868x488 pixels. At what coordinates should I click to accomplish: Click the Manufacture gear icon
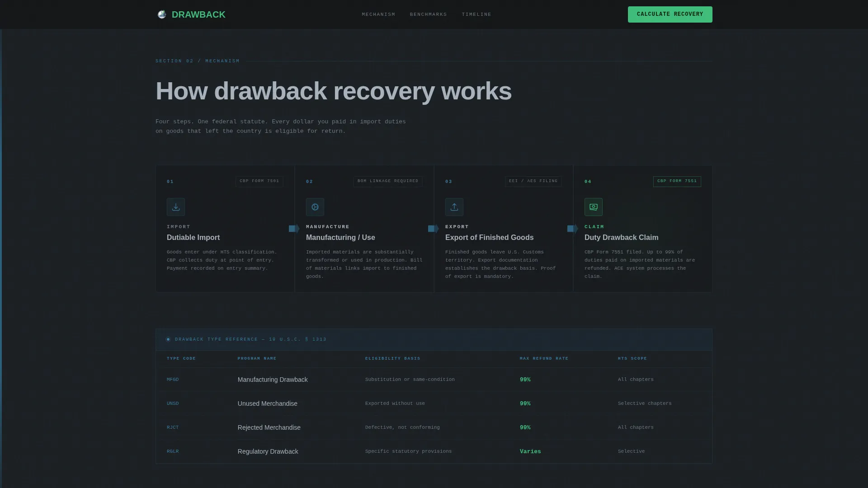(x=315, y=207)
